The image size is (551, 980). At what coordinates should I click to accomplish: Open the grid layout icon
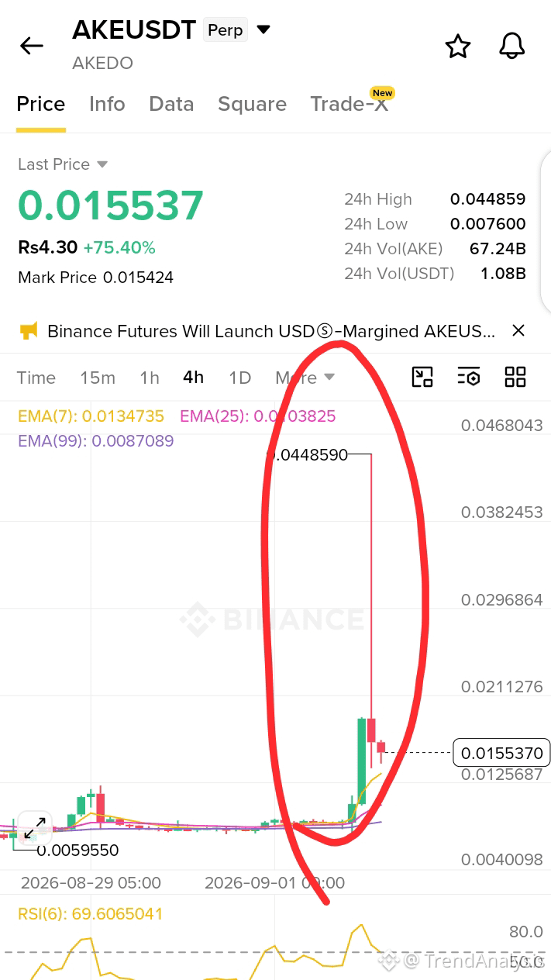coord(515,377)
